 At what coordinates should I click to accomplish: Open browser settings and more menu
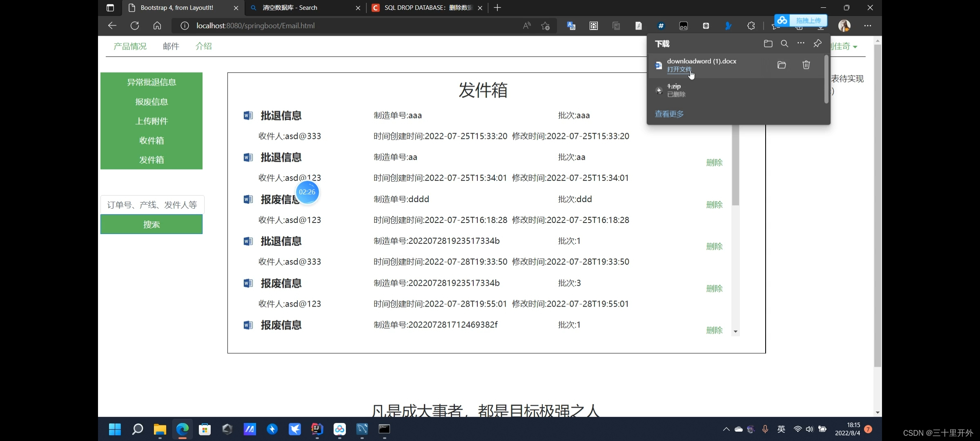point(868,26)
